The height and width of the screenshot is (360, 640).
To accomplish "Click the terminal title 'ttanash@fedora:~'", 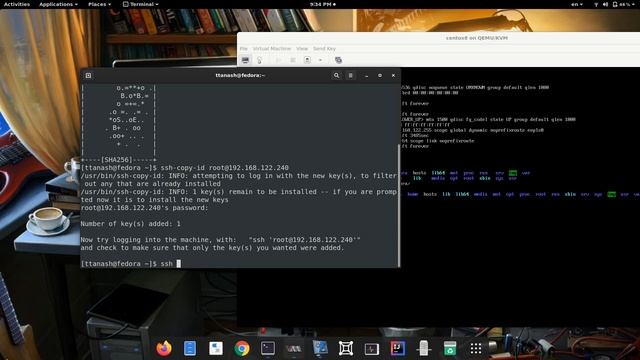I will point(240,76).
